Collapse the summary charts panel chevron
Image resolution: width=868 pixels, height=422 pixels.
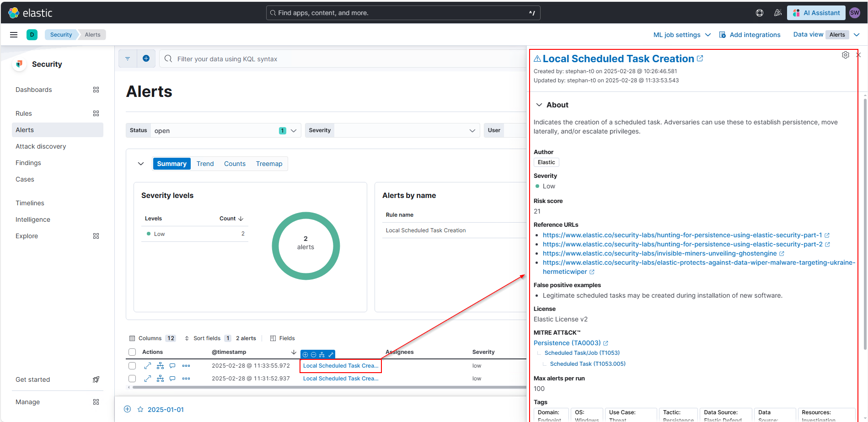[141, 164]
